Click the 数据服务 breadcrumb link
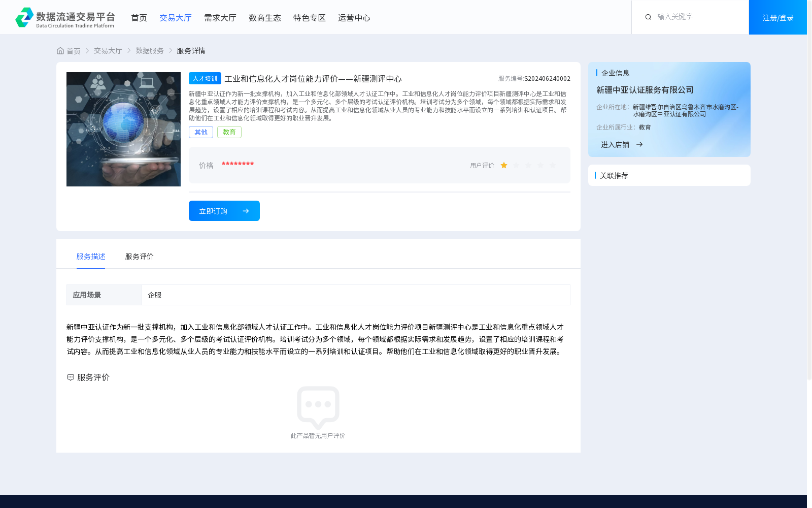Image resolution: width=812 pixels, height=508 pixels. tap(150, 51)
